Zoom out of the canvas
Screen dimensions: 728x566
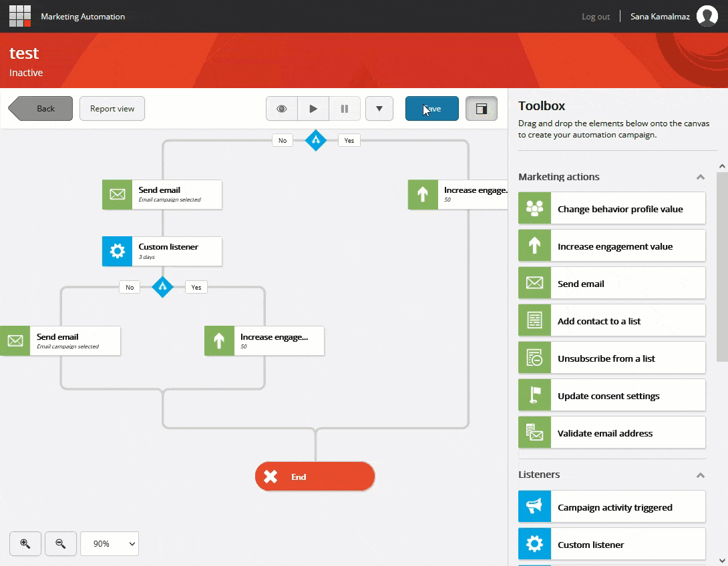pos(60,544)
